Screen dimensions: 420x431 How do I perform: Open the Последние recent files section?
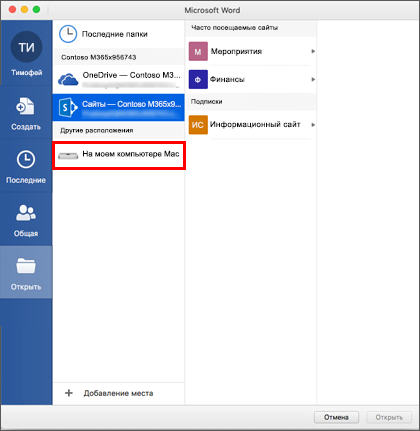(26, 167)
